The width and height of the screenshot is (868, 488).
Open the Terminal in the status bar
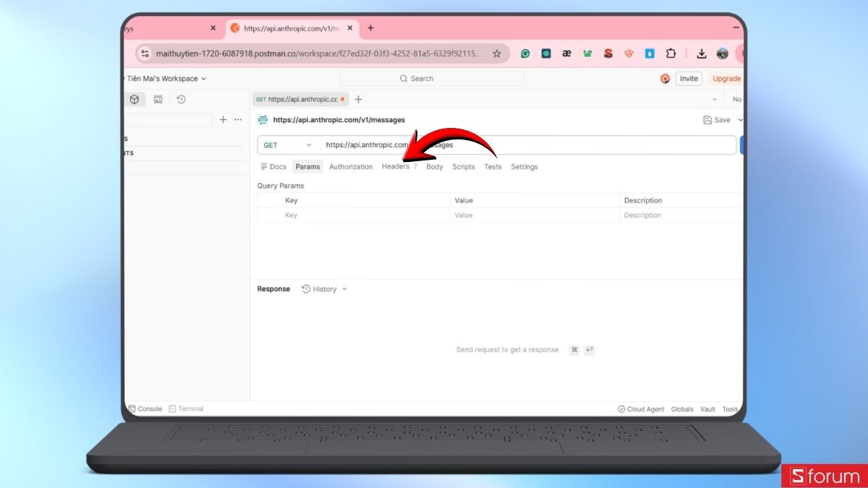(x=186, y=409)
